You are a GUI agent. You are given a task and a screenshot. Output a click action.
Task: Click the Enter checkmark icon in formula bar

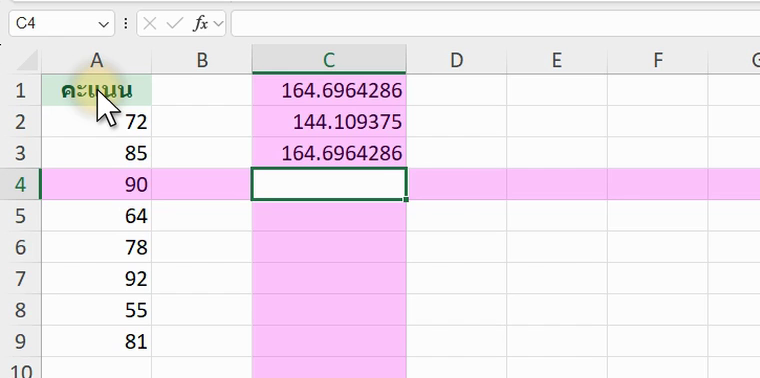click(x=174, y=24)
